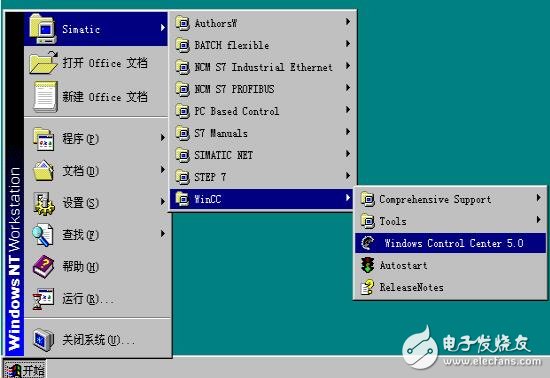Click the Windows Control Center 5.0 icon
The width and height of the screenshot is (550, 378).
point(368,243)
